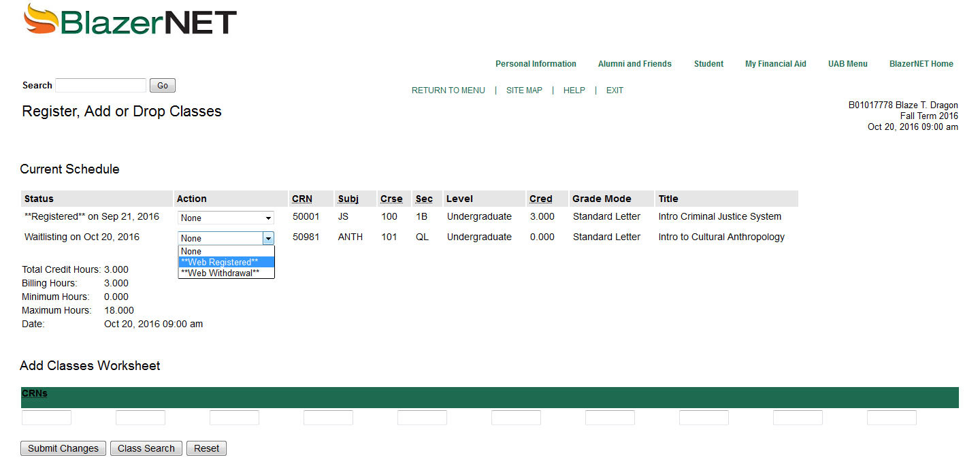Click the first CRN input field

[x=46, y=418]
